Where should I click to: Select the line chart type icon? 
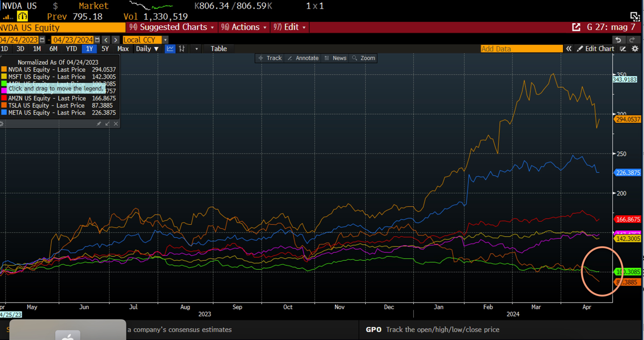point(170,49)
